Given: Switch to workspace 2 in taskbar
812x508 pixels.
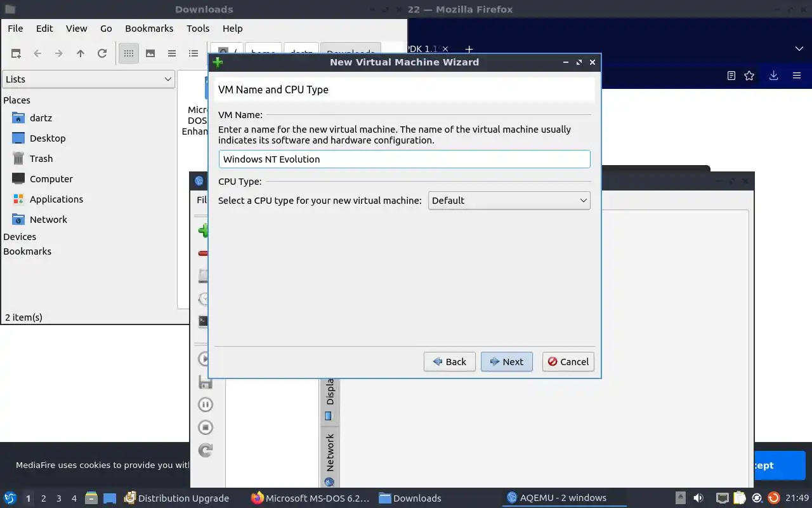Looking at the screenshot, I should (x=43, y=498).
